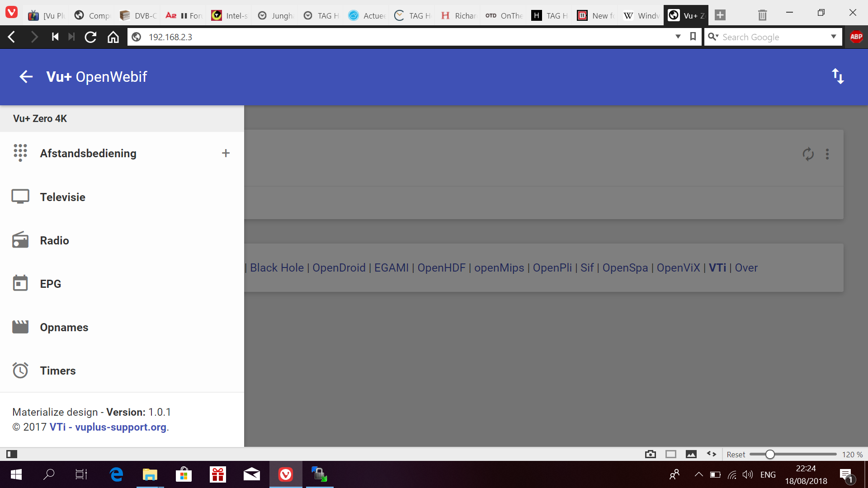Toggle tab tiling in status bar
The width and height of the screenshot is (868, 488).
point(671,454)
